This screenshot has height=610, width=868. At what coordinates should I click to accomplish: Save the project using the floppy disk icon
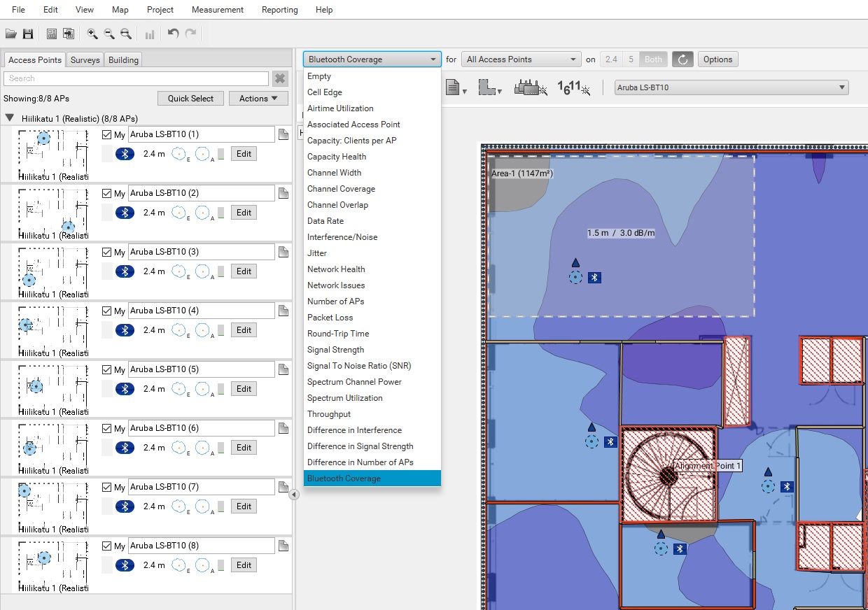pyautogui.click(x=28, y=34)
